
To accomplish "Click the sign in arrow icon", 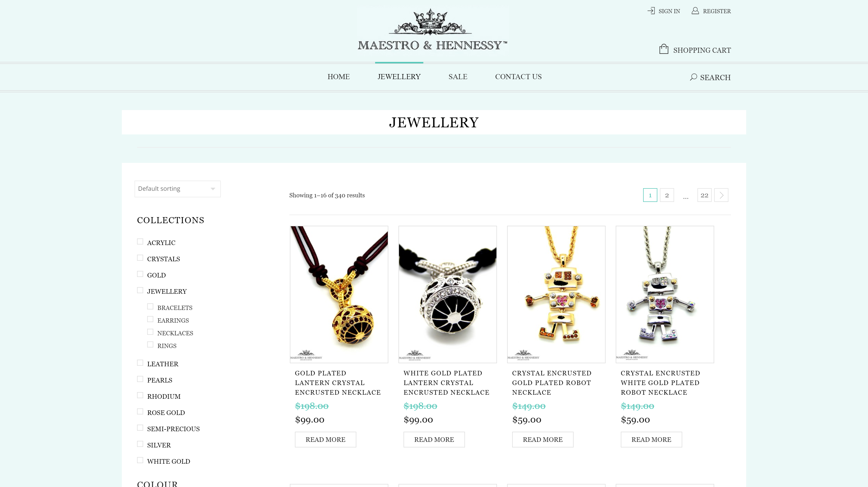I will point(651,11).
